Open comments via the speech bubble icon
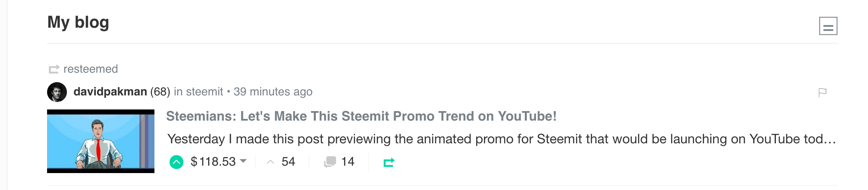 [330, 162]
